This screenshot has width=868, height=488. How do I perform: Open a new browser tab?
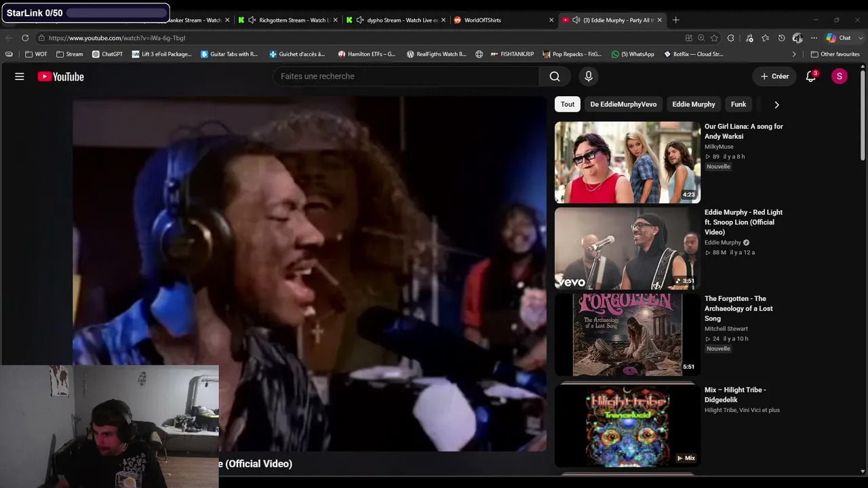point(675,20)
